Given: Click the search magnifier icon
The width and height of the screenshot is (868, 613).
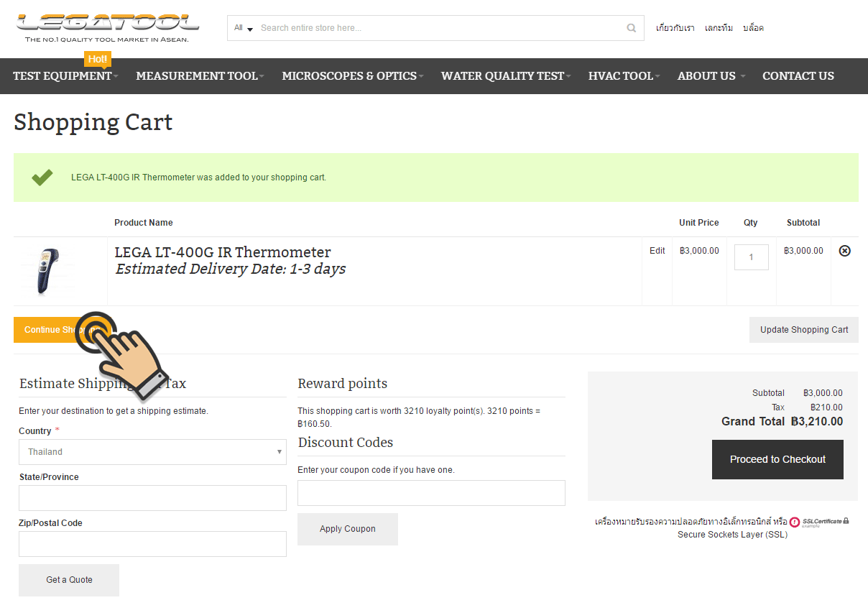Looking at the screenshot, I should click(x=631, y=28).
